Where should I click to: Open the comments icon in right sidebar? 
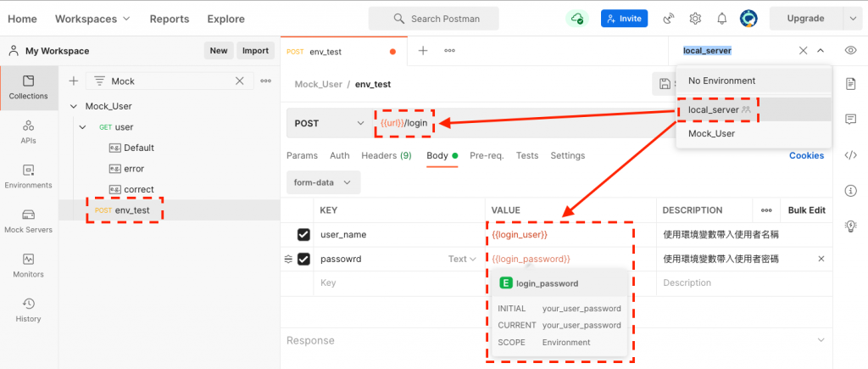(851, 119)
